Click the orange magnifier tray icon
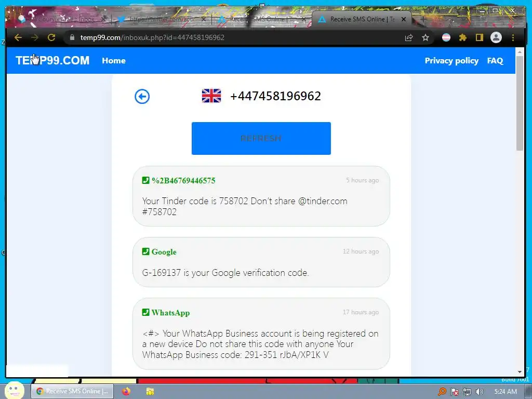 tap(442, 392)
